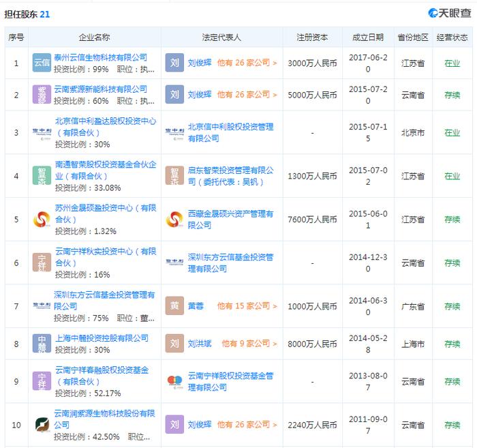The width and height of the screenshot is (477, 448).
Task: Click 3000万人民币 registered capital cell
Action: [312, 63]
